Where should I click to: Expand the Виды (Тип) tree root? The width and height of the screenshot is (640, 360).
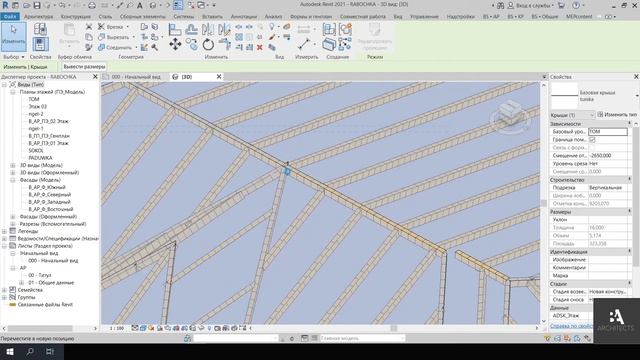pos(4,84)
